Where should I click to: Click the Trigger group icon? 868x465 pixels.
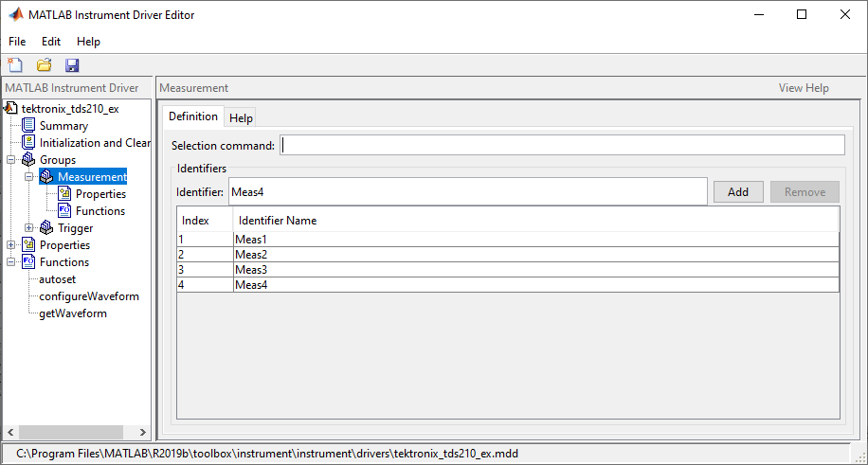click(46, 228)
